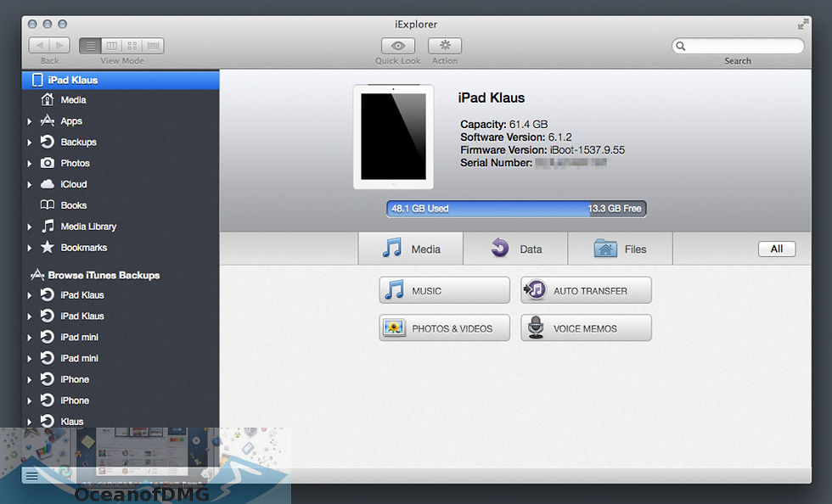
Task: Click the storage usage bar
Action: [516, 209]
